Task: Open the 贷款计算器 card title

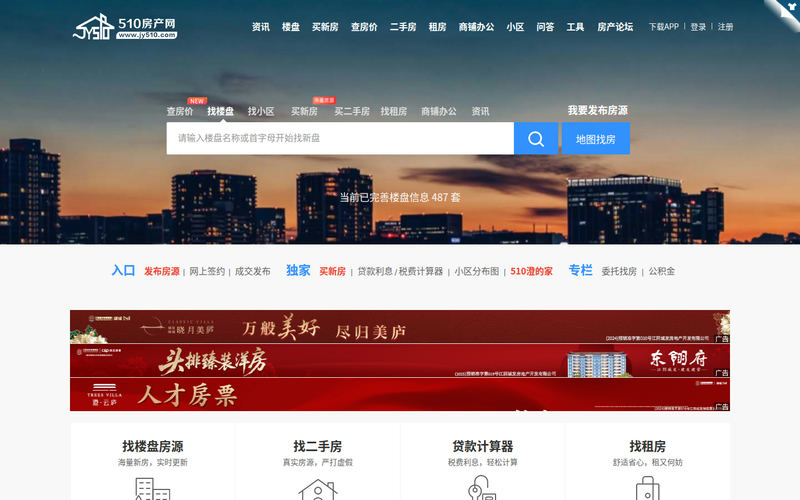Action: coord(483,446)
